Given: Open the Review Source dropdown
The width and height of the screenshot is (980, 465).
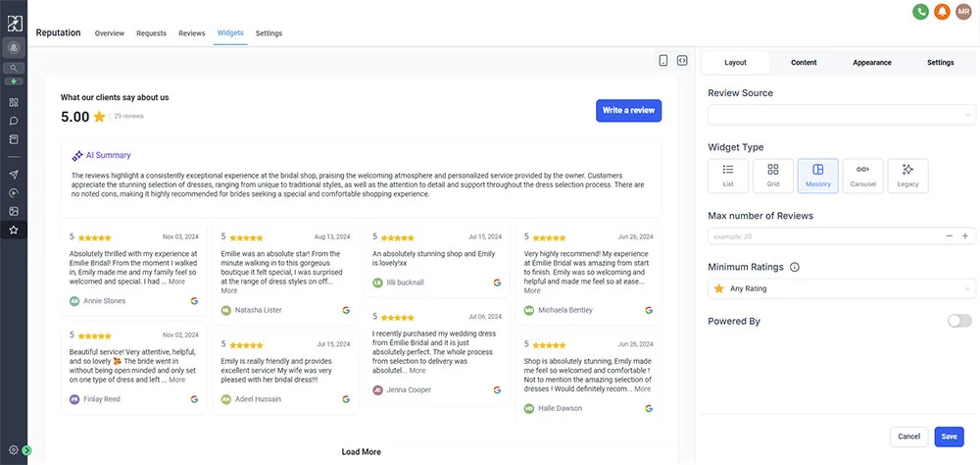Looking at the screenshot, I should (x=841, y=115).
